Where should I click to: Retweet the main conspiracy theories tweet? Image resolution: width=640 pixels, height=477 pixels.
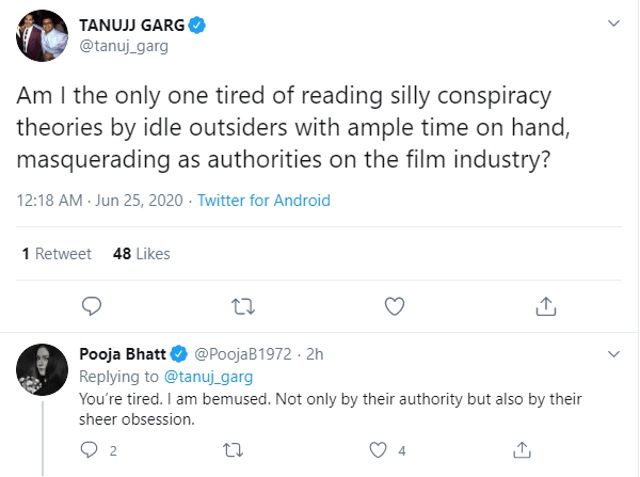coord(243,306)
